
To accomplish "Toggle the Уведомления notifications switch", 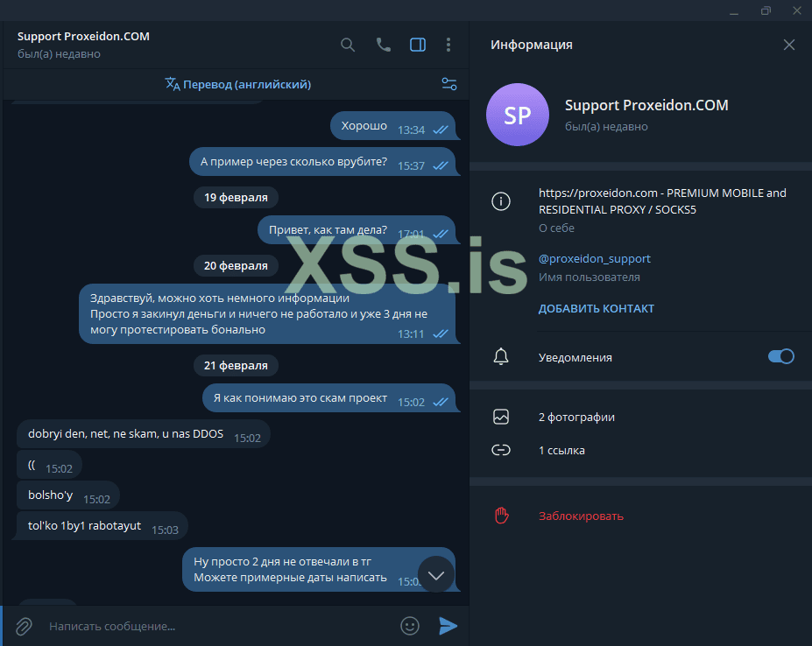I will tap(781, 356).
